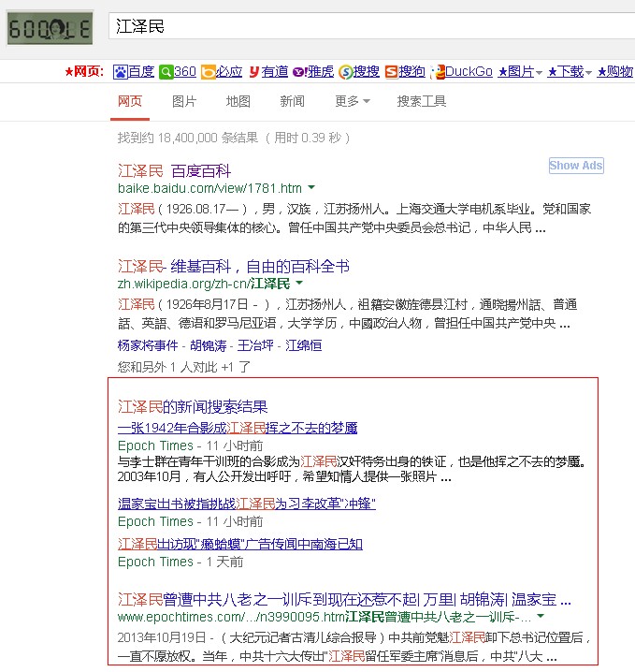This screenshot has height=672, width=635.
Task: Click the Yahoo (雅虎) purple icon
Action: pyautogui.click(x=299, y=71)
